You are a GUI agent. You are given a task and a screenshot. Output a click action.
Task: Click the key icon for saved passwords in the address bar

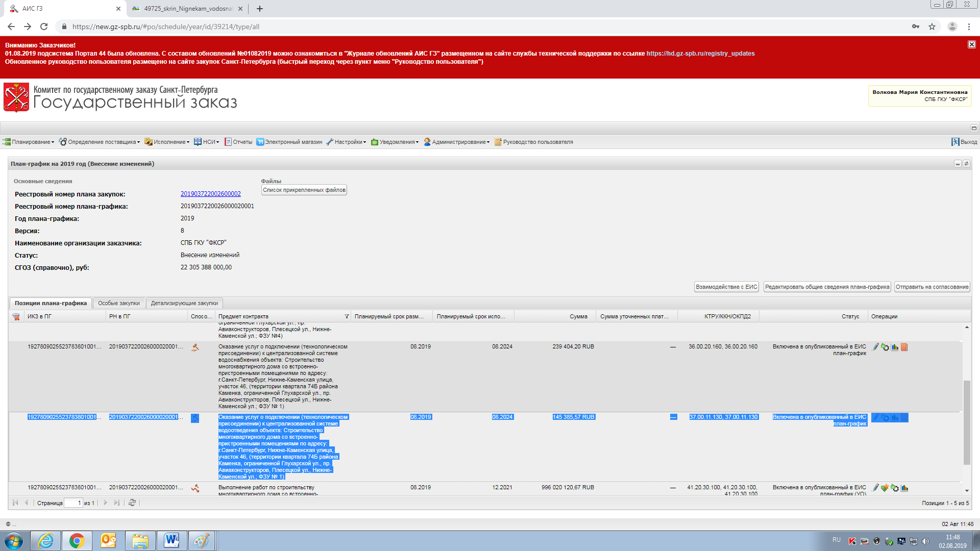[916, 27]
